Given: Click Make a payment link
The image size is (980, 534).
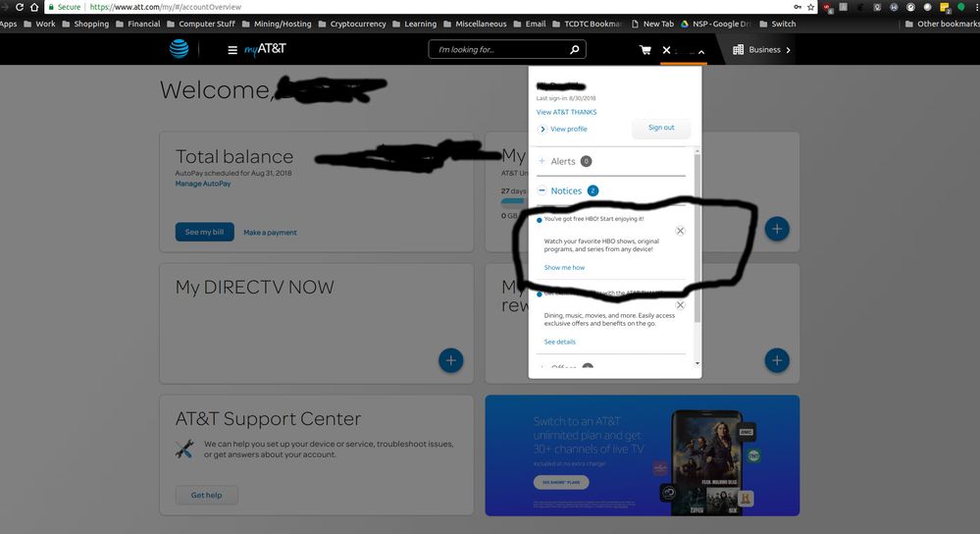Looking at the screenshot, I should pyautogui.click(x=270, y=233).
